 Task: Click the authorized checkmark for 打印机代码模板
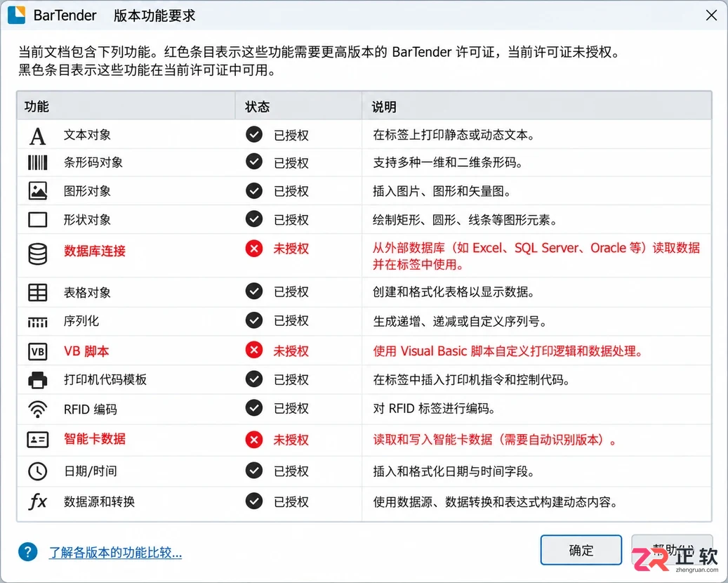pyautogui.click(x=254, y=379)
